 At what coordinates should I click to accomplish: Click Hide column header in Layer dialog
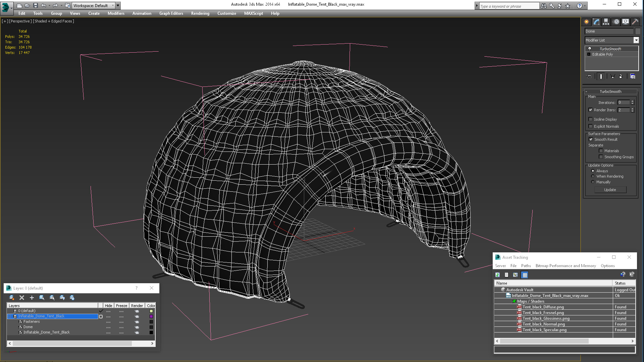tap(108, 306)
